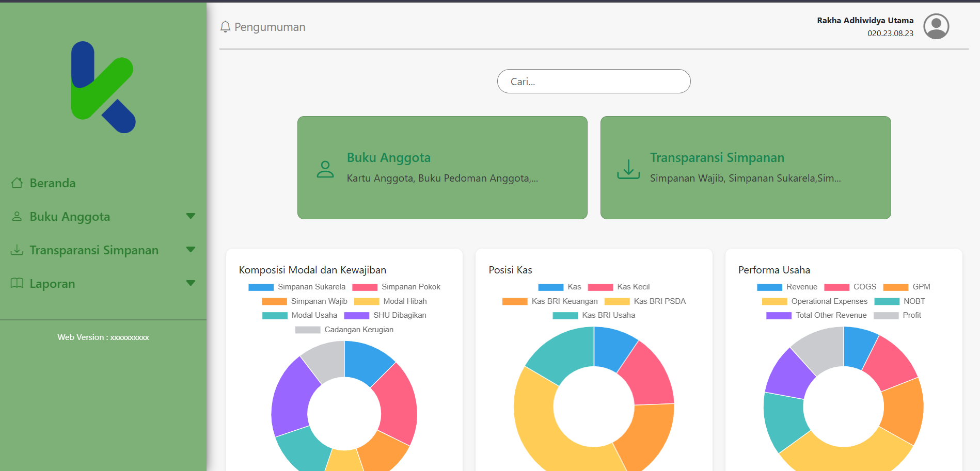
Task: Click the Cari search input field
Action: point(593,82)
